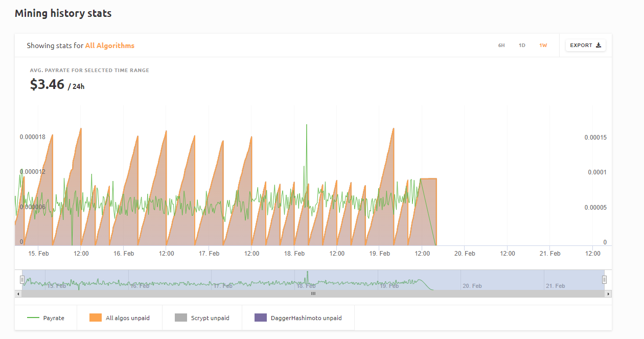Click the 18. Feb x-axis label
Viewport: 644px width, 339px height.
[x=294, y=253]
